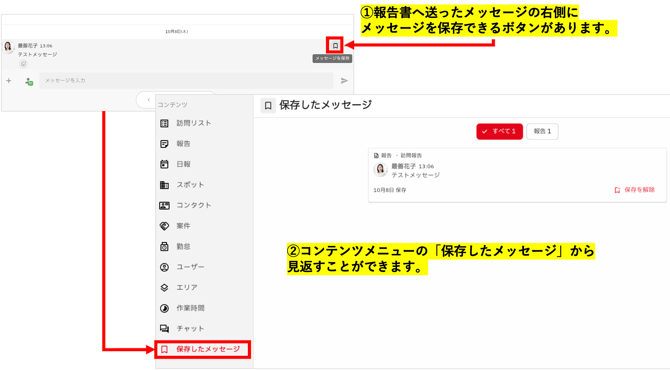Click the mention user icon beside input
The width and height of the screenshot is (670, 370).
point(29,81)
